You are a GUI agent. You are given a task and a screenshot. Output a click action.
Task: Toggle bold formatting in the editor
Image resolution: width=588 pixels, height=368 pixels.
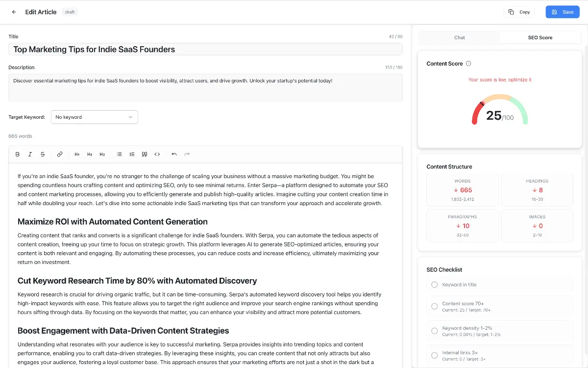click(x=18, y=154)
